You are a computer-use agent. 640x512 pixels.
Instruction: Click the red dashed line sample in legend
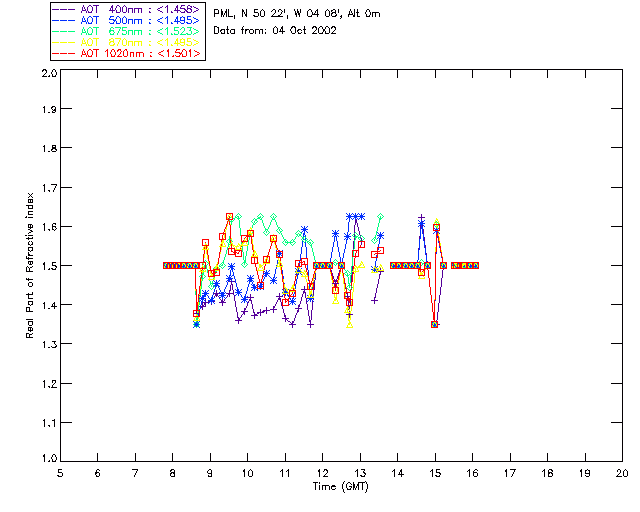tap(64, 53)
